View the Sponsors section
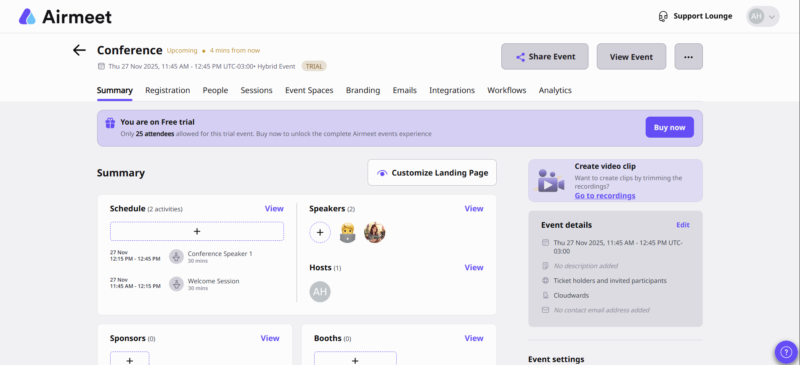 [x=270, y=338]
